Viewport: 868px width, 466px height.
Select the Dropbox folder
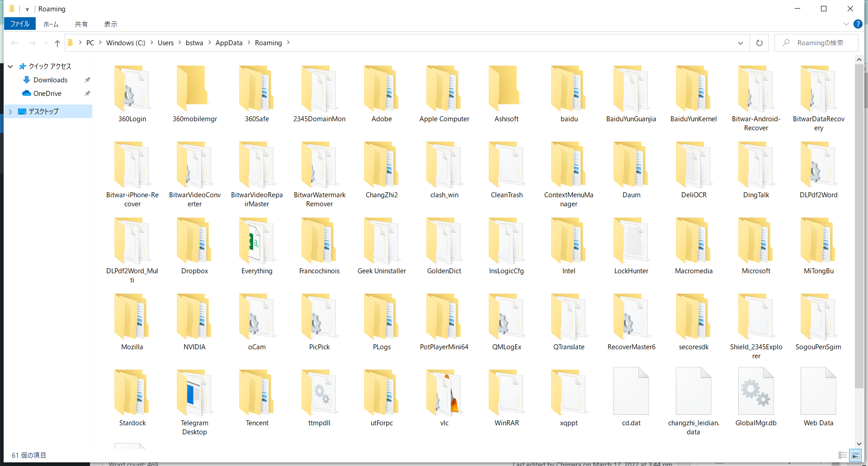194,246
